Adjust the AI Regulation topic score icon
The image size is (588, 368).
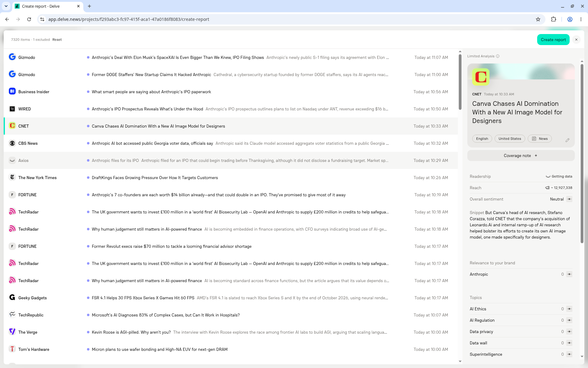pos(569,320)
